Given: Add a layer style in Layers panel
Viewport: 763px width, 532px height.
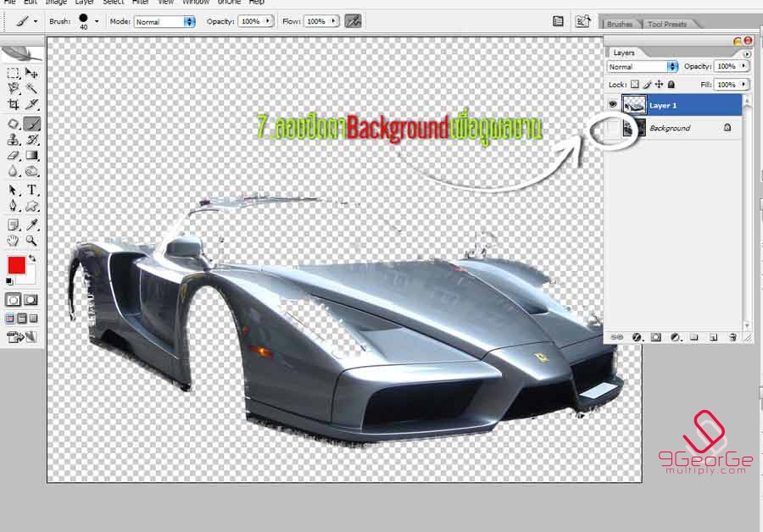Looking at the screenshot, I should coord(637,337).
